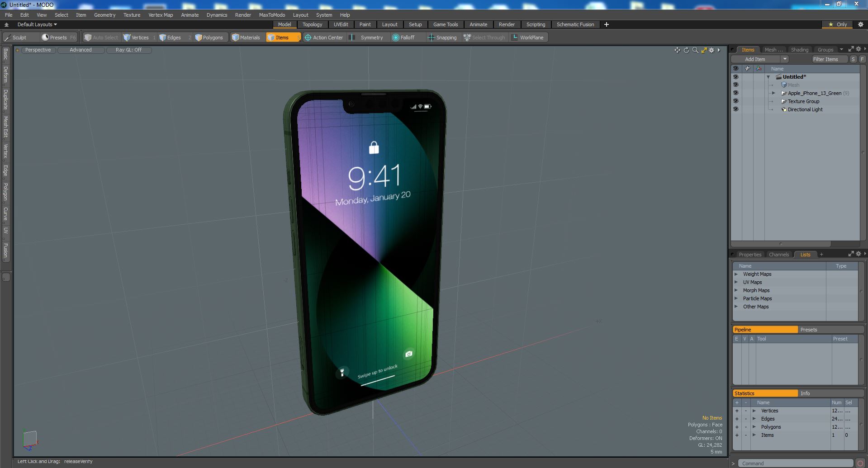Toggle visibility of Untitled scene
868x468 pixels.
(735, 77)
